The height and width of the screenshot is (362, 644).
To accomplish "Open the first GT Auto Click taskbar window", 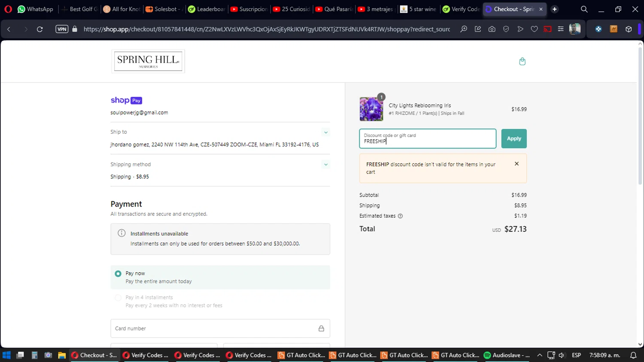I will point(301,355).
